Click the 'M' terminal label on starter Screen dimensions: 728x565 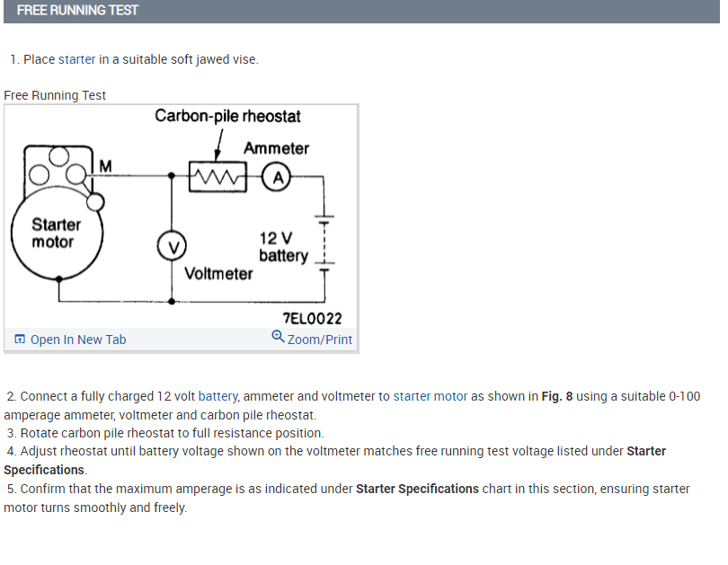pos(106,166)
